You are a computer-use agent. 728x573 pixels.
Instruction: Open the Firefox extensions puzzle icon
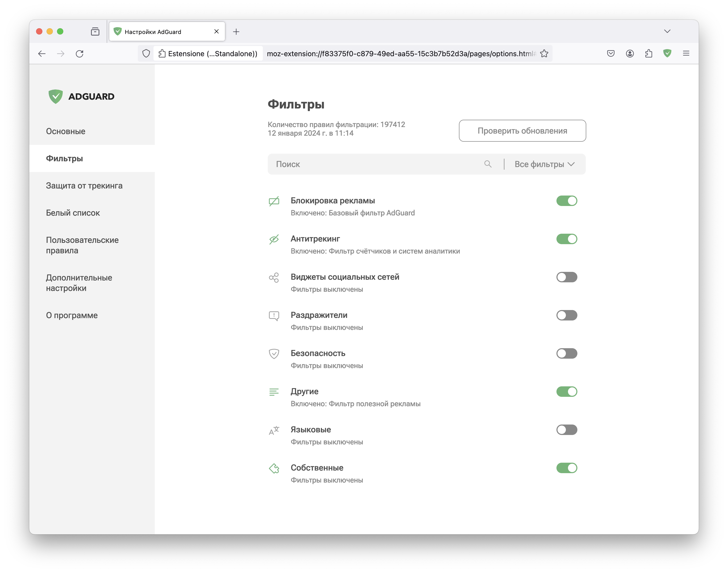(648, 53)
